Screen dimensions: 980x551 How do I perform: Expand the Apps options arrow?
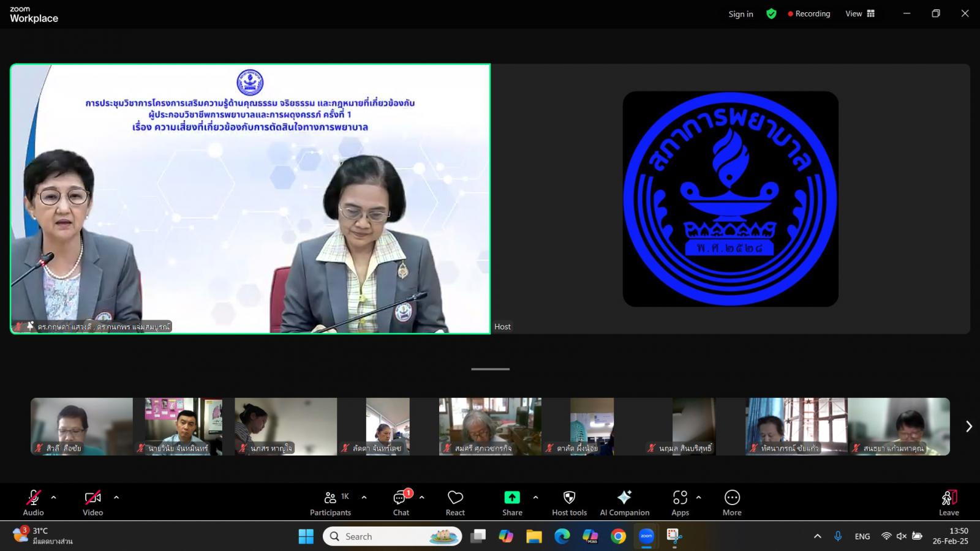(698, 498)
